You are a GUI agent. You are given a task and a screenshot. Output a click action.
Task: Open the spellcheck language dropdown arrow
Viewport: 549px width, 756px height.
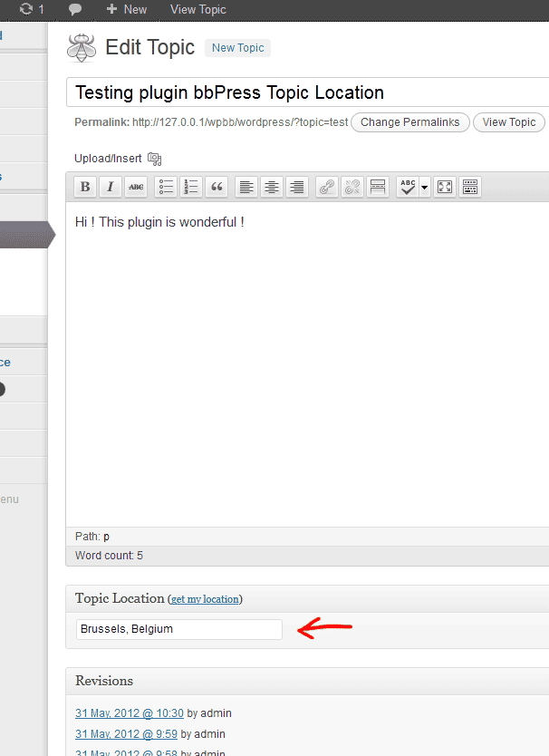click(x=425, y=187)
